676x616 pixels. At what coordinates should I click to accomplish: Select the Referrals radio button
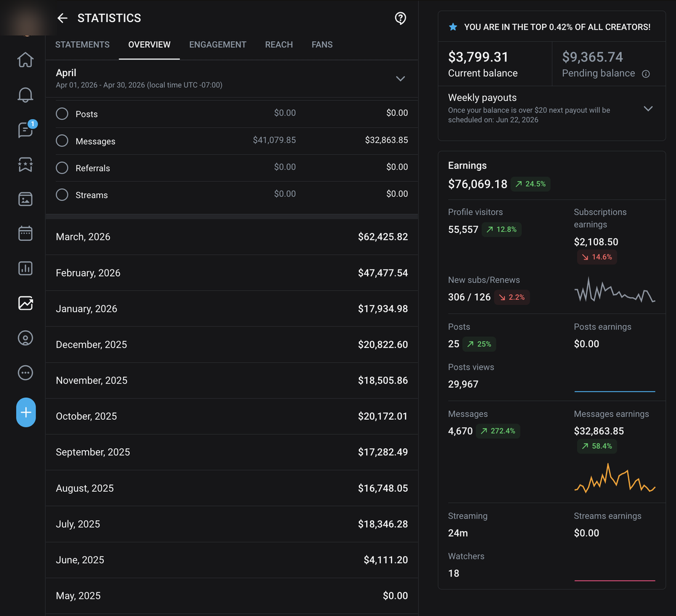(x=62, y=167)
